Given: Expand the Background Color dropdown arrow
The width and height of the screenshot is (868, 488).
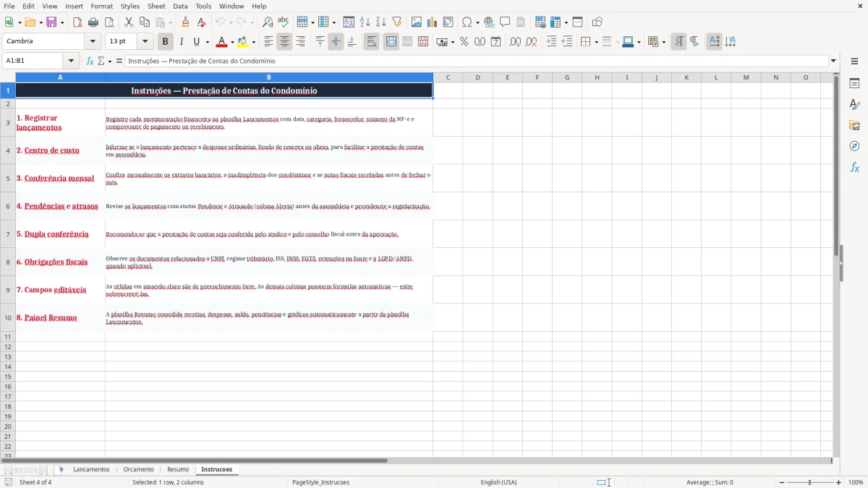Looking at the screenshot, I should point(254,42).
